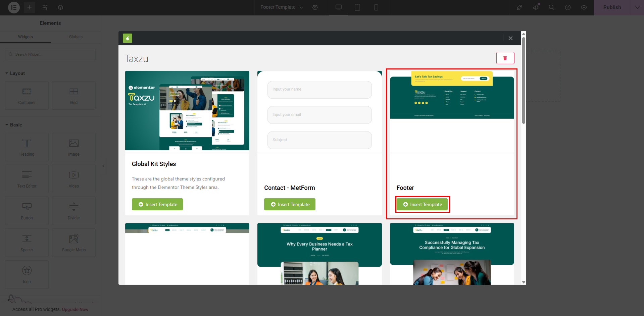
Task: Select the Text Editor widget
Action: [x=27, y=179]
